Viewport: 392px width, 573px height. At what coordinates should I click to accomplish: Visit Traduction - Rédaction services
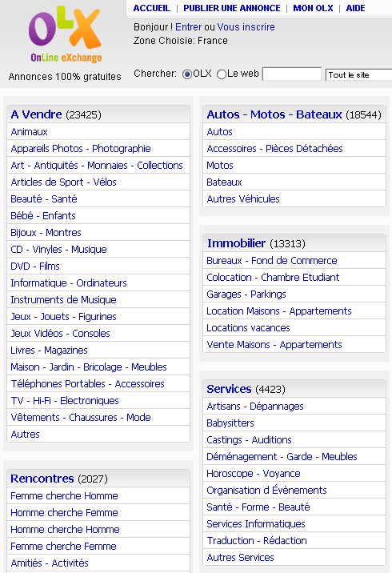tap(257, 540)
